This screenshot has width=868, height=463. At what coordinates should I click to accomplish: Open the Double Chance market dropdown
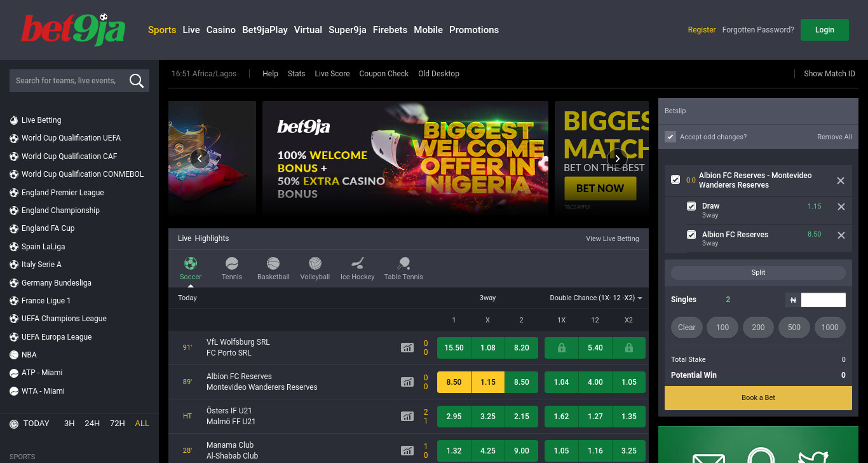tap(596, 298)
